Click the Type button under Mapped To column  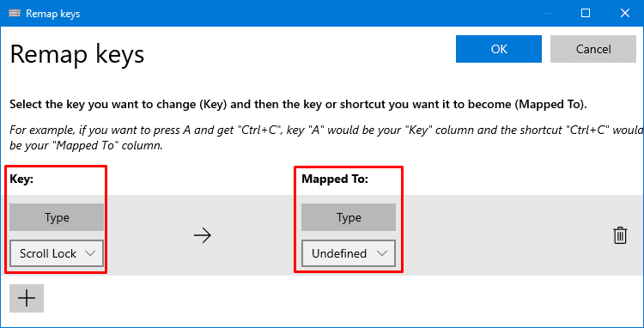coord(349,217)
